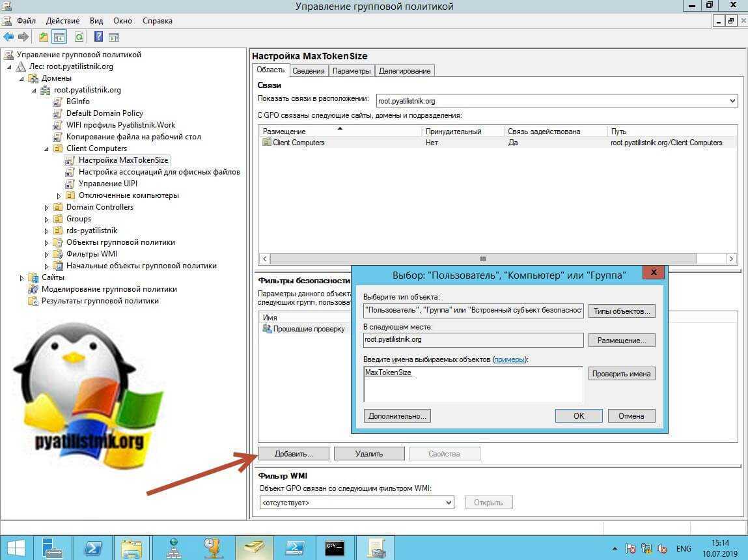Expand the Domain Controllers node

click(47, 207)
